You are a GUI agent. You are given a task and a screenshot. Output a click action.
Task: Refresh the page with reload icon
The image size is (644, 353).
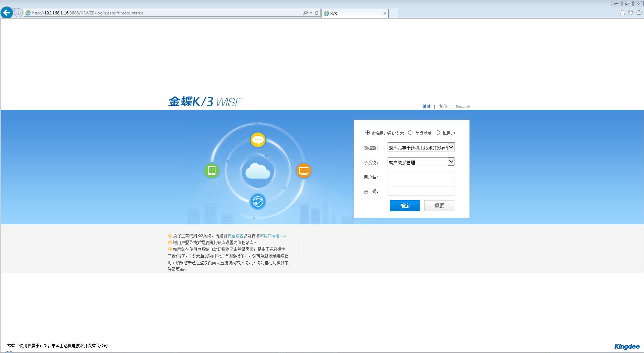coord(316,13)
